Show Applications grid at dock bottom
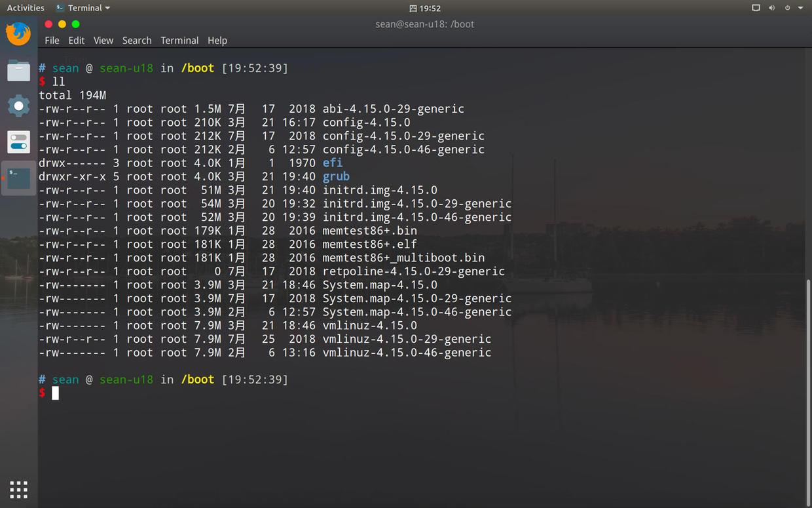Viewport: 812px width, 508px height. click(18, 489)
